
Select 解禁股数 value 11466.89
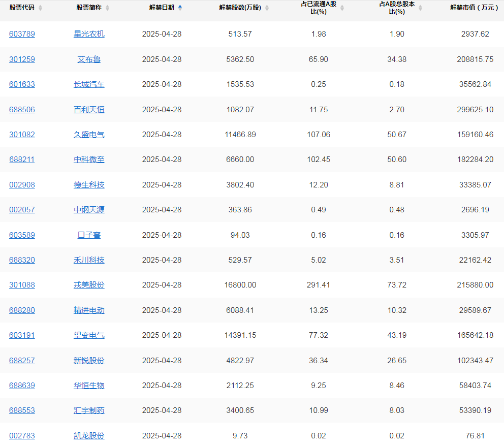point(240,135)
